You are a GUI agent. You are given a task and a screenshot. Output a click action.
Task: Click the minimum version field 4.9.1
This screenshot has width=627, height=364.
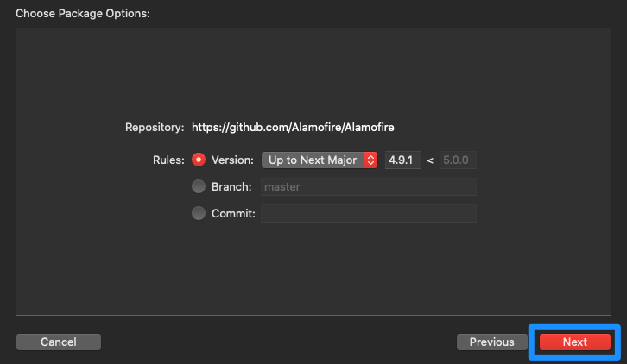point(402,160)
